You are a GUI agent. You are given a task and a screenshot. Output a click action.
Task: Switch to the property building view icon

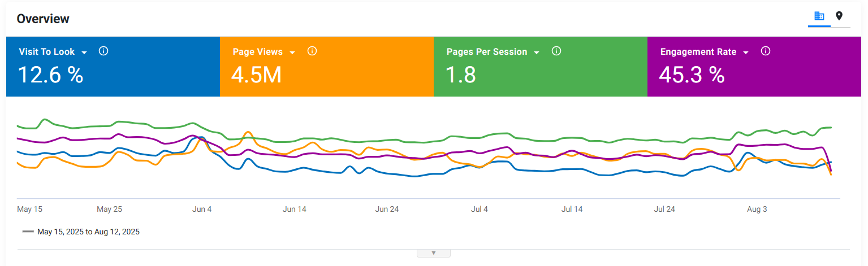point(819,16)
